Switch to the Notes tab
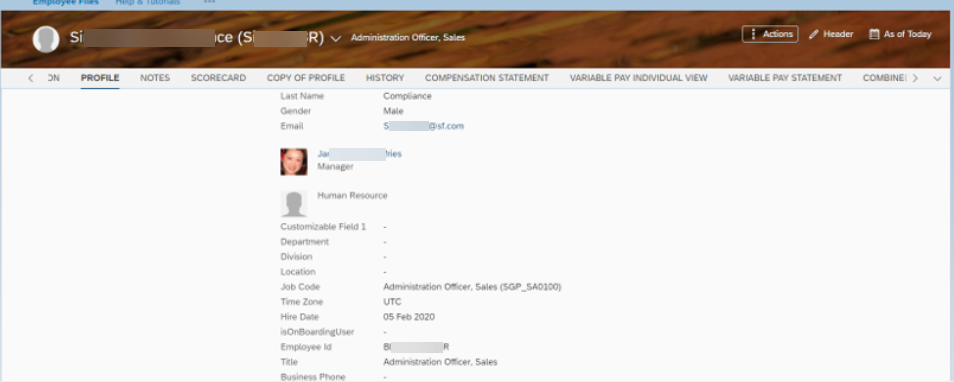 point(155,78)
